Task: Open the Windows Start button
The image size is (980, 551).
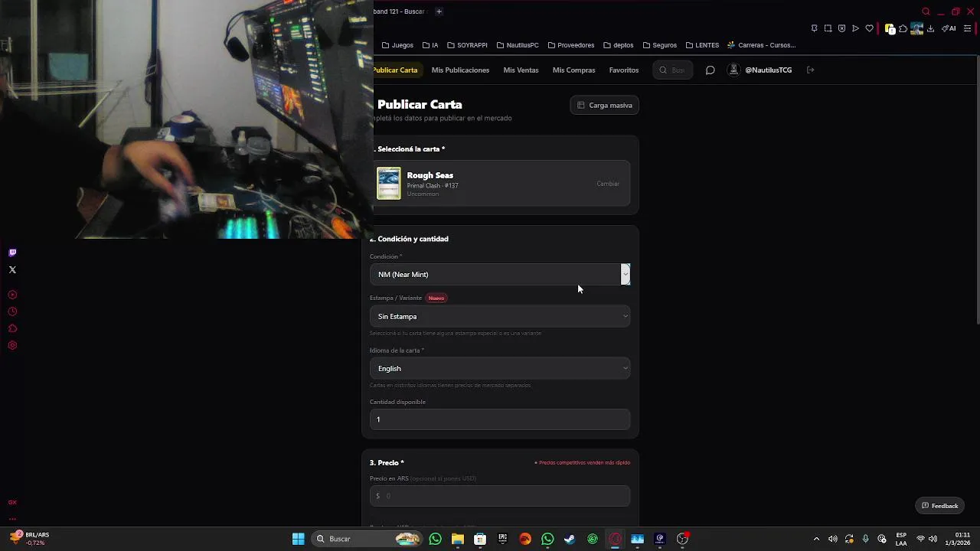Action: click(x=298, y=539)
